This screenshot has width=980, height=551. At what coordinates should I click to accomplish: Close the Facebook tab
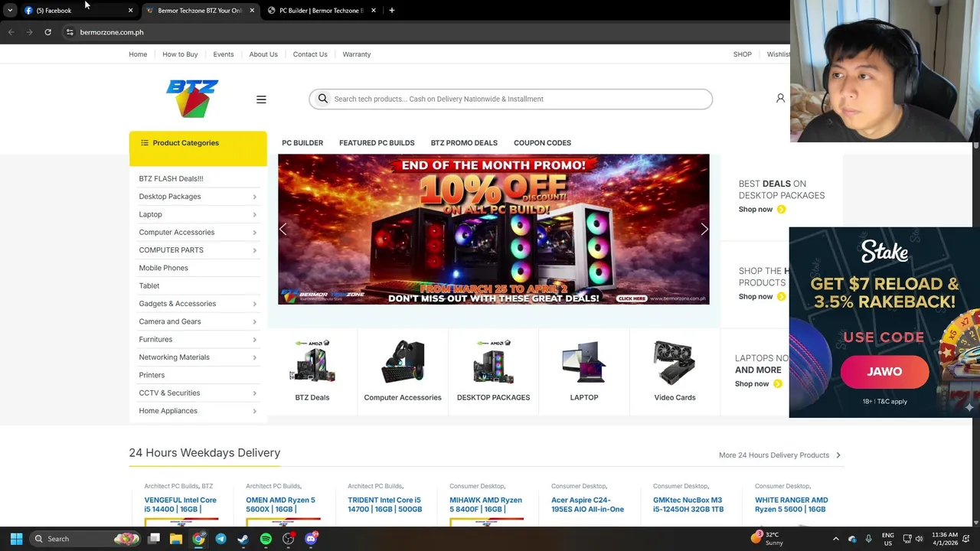pos(130,10)
